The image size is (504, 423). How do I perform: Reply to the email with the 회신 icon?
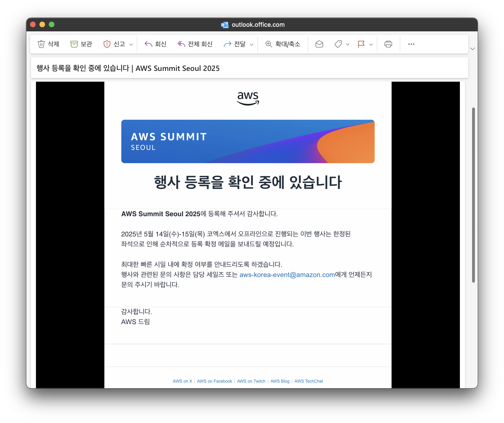click(x=149, y=44)
